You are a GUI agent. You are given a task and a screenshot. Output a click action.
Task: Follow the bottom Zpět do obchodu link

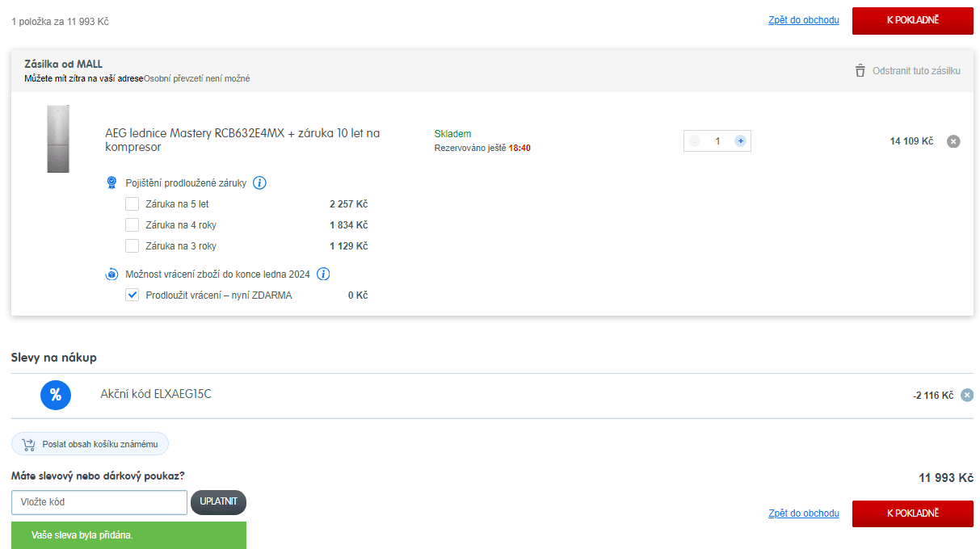point(804,513)
